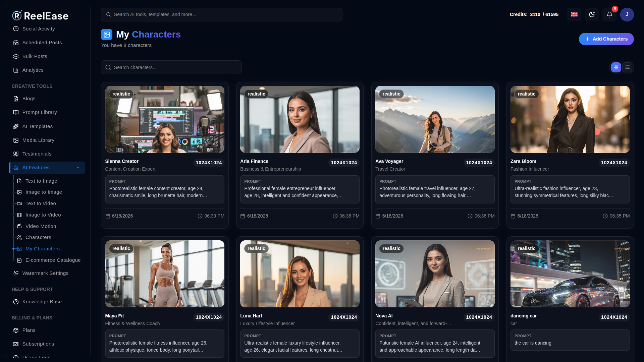
Task: Click the Image to Video film icon
Action: coord(19,215)
